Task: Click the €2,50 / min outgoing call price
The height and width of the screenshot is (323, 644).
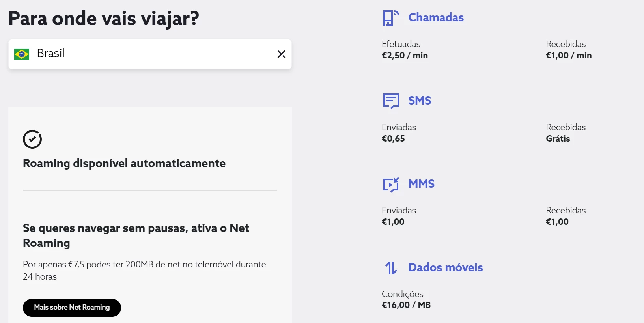Action: [405, 56]
